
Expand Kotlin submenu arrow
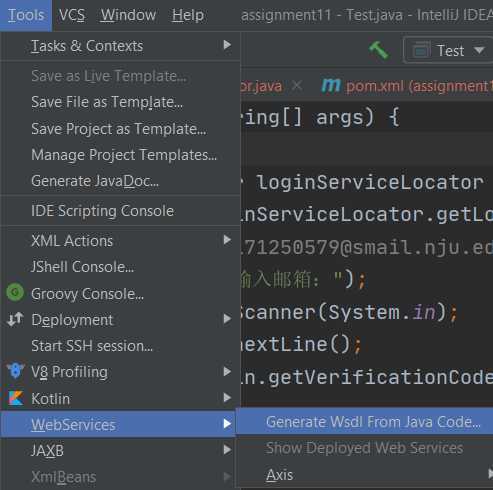(227, 398)
